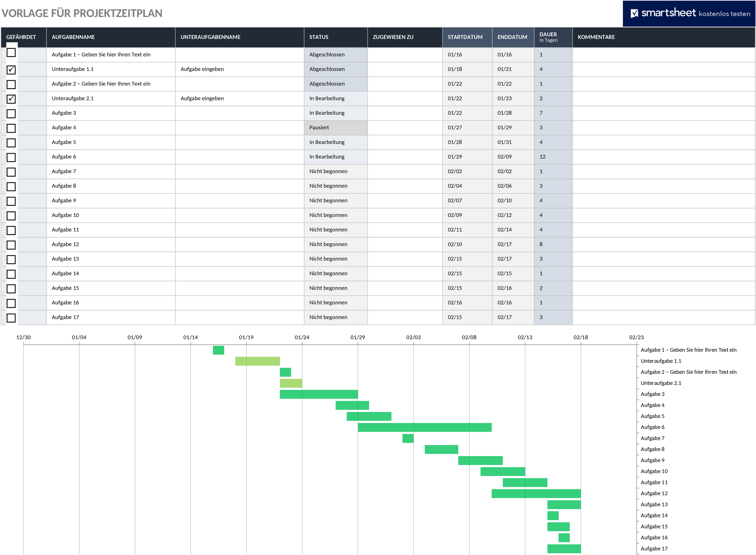Uncheck the Gefährdet box for Unteraufgabe 1.1
This screenshot has width=756, height=555.
pyautogui.click(x=11, y=70)
